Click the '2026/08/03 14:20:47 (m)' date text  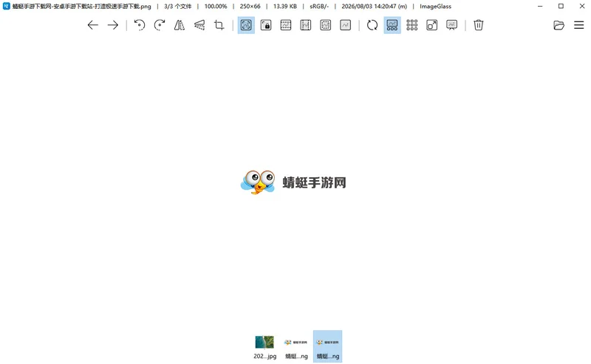tap(375, 7)
